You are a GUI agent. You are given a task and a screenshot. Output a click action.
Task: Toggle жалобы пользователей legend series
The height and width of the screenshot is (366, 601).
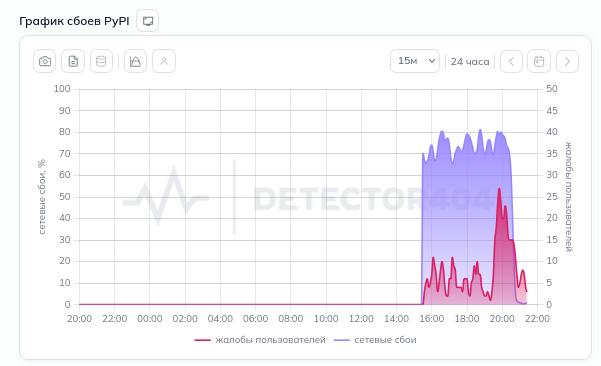pyautogui.click(x=260, y=340)
